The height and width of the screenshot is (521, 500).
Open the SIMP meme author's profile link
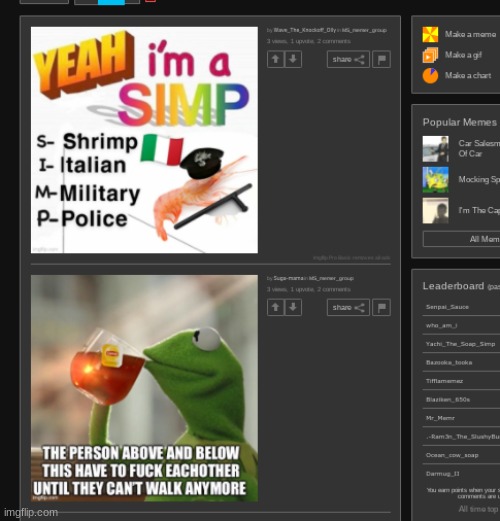tap(305, 30)
